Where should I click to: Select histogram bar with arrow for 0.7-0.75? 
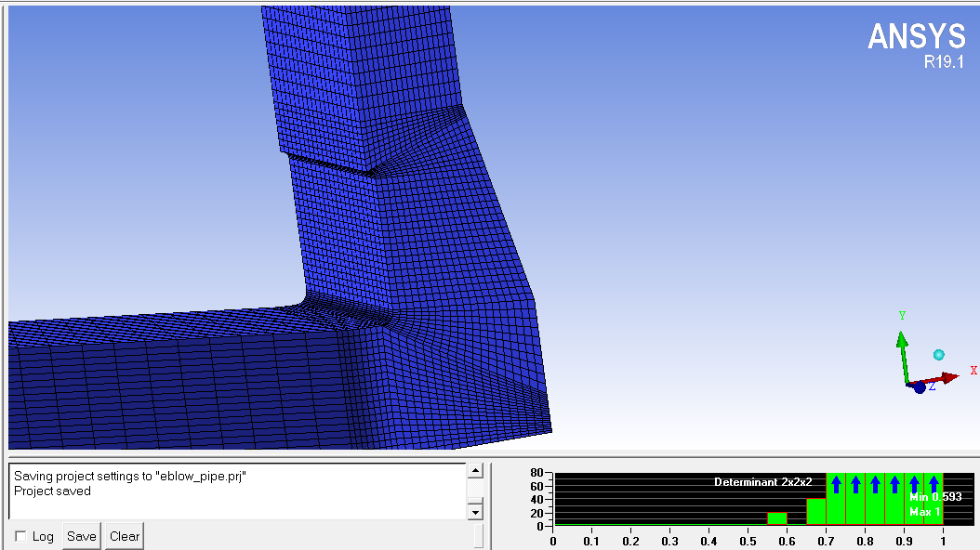pyautogui.click(x=836, y=500)
